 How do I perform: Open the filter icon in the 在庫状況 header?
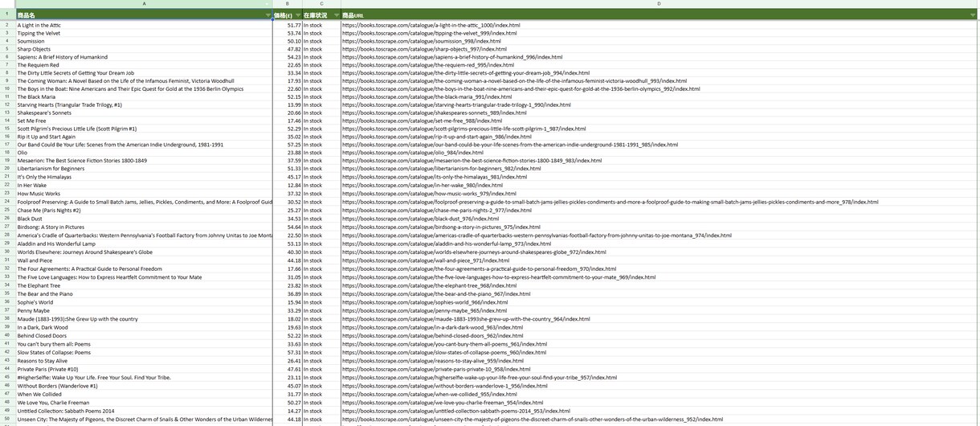pyautogui.click(x=337, y=15)
